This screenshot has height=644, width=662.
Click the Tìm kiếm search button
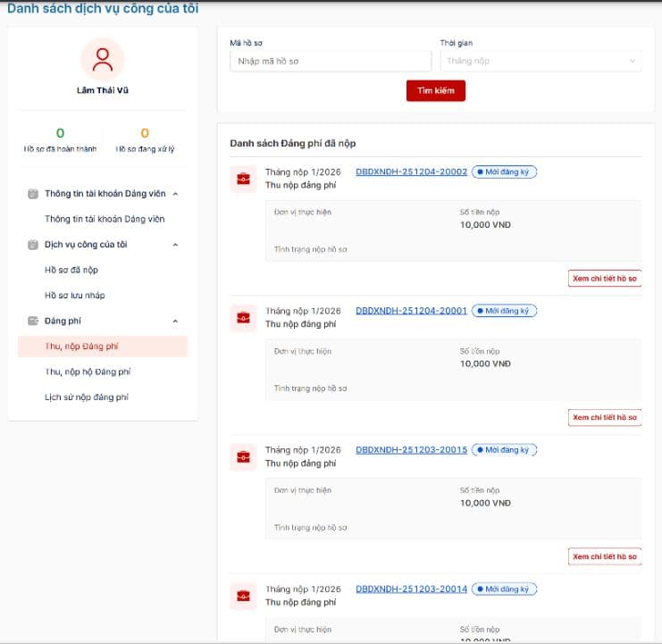click(x=436, y=91)
